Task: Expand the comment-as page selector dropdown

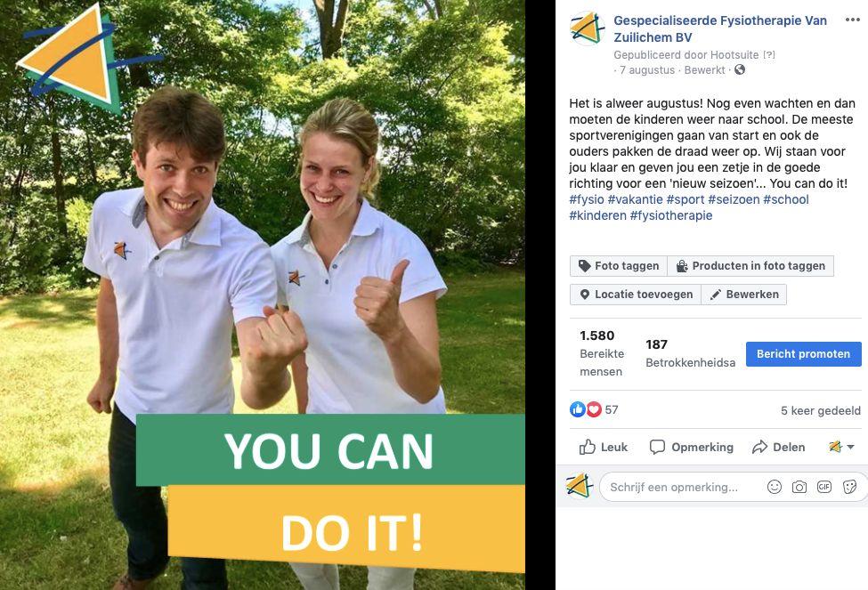Action: pyautogui.click(x=841, y=447)
